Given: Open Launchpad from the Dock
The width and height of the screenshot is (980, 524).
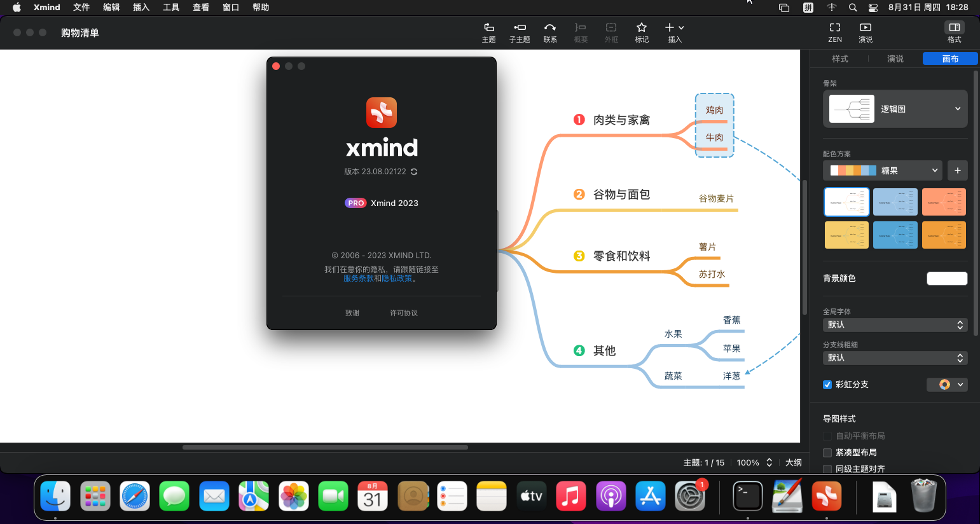Looking at the screenshot, I should (95, 496).
